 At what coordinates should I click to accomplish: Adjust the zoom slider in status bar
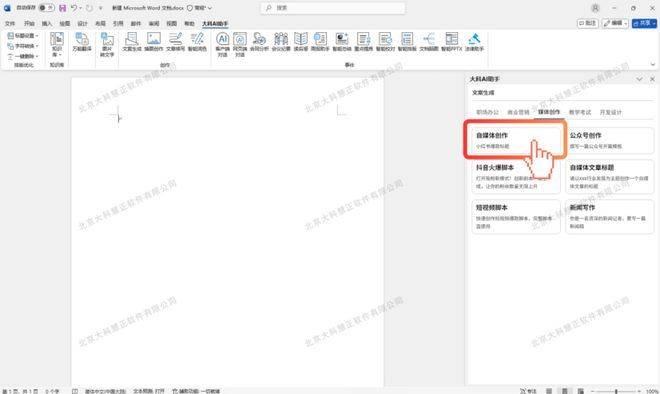[x=616, y=391]
